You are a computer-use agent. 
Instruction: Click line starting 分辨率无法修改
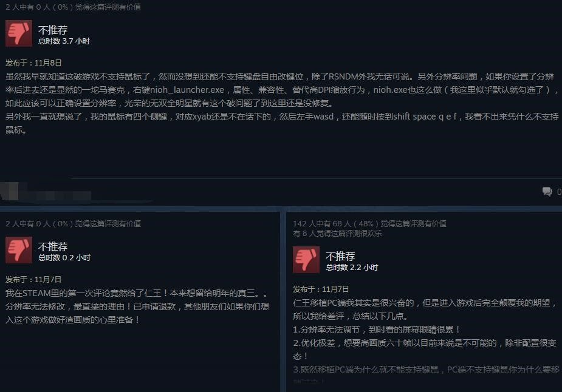click(137, 306)
